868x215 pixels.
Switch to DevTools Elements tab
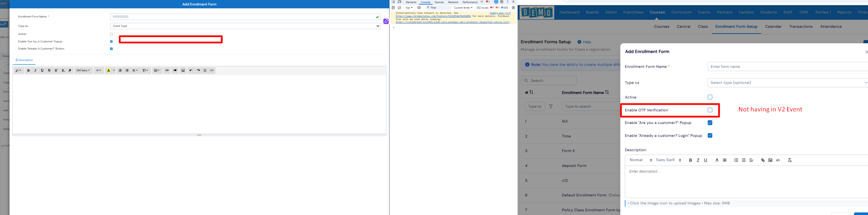coord(411,2)
